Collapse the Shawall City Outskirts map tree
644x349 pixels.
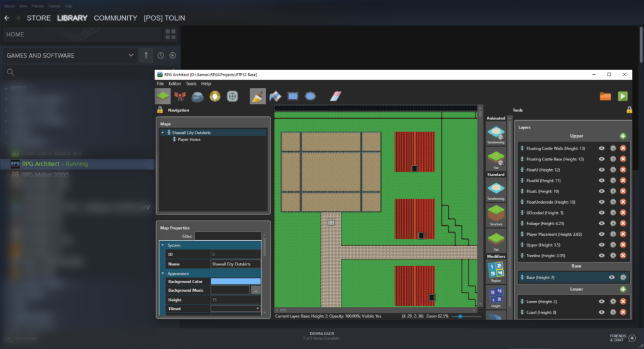pos(163,133)
